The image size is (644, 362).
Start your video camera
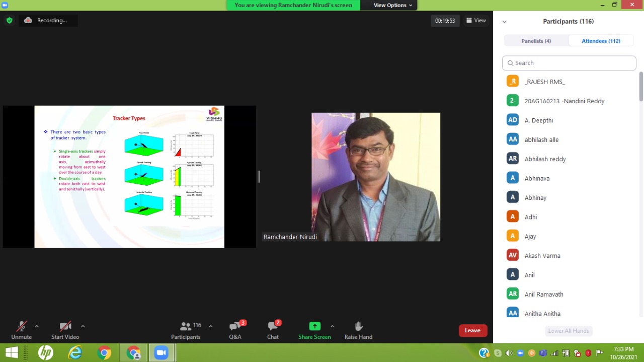65,330
